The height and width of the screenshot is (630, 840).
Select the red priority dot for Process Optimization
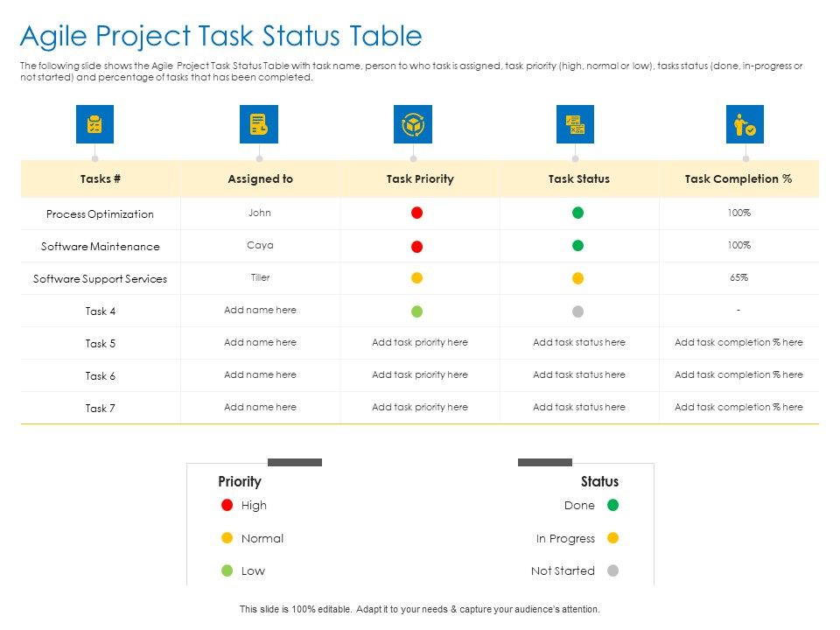[416, 213]
